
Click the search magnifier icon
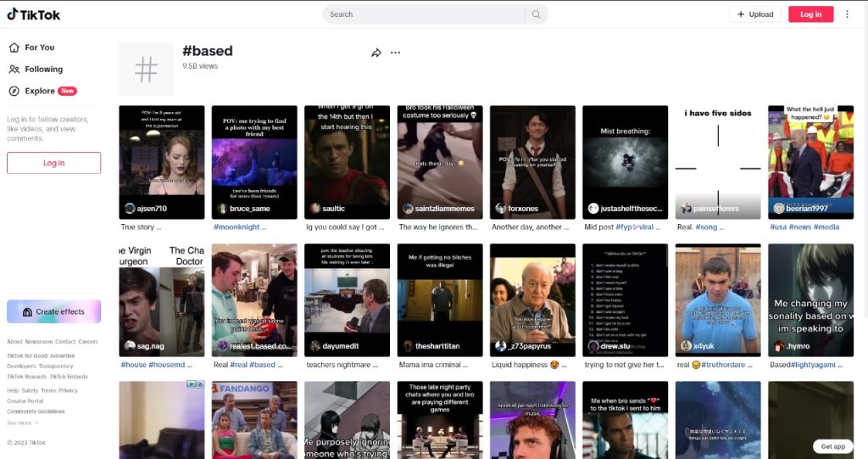click(x=536, y=14)
